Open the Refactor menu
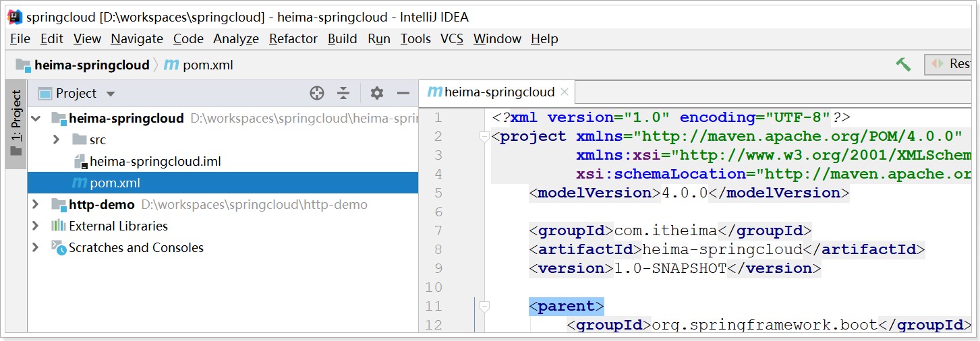This screenshot has width=980, height=341. click(293, 38)
